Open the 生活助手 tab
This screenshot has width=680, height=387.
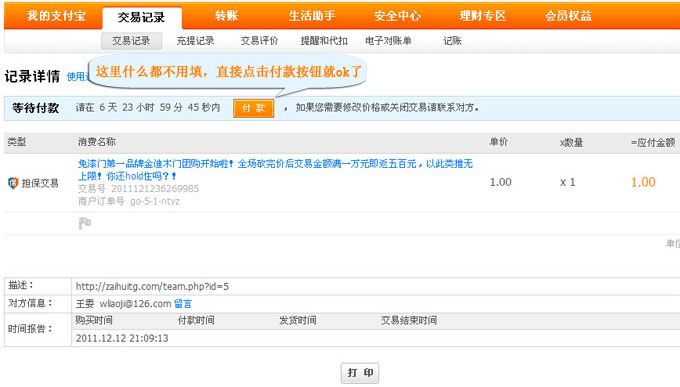[312, 16]
